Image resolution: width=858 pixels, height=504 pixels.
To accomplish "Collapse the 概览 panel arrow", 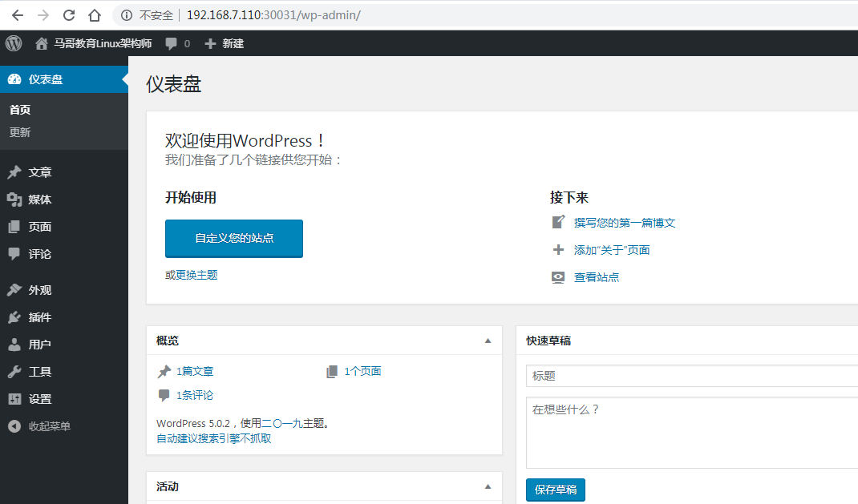I will pyautogui.click(x=488, y=341).
